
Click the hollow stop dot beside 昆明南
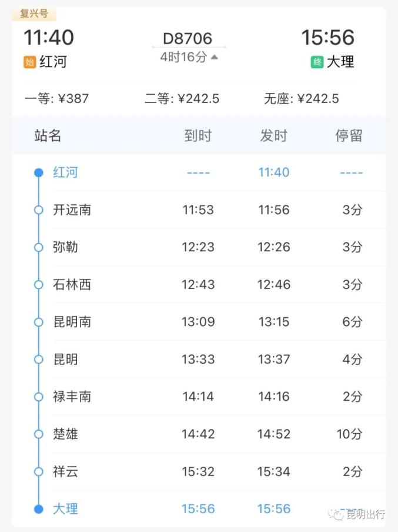(x=39, y=322)
